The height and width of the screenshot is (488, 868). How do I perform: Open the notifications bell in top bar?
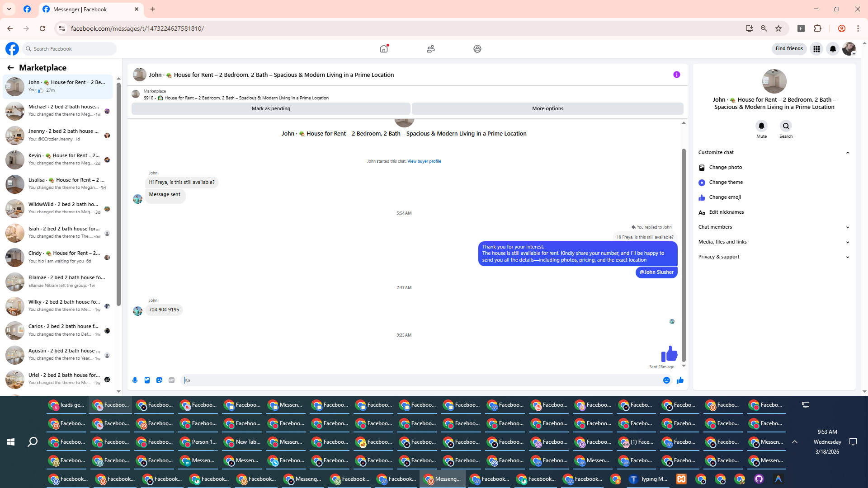click(x=833, y=49)
